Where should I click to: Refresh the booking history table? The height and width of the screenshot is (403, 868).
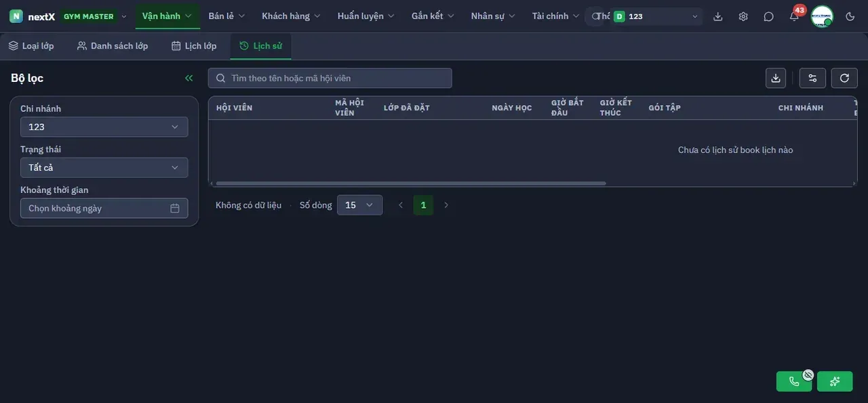844,78
